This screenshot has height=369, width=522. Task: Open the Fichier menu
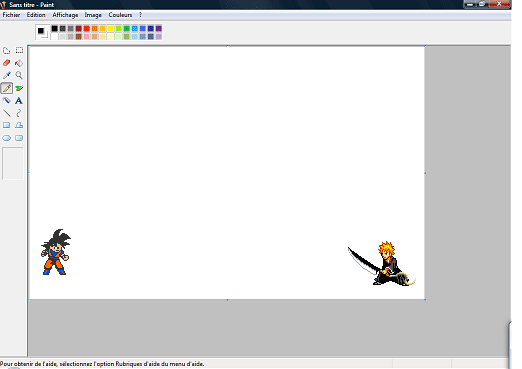[11, 15]
